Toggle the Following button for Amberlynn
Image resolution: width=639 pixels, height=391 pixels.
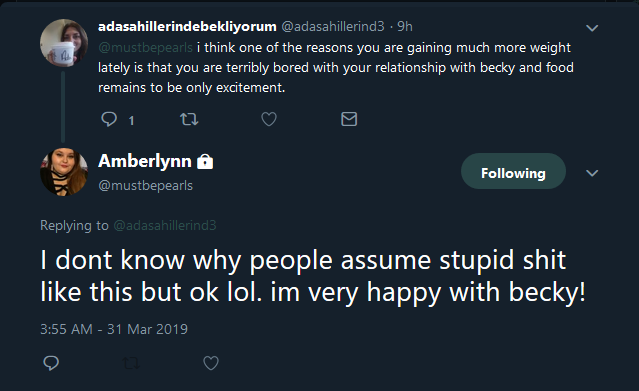(513, 171)
